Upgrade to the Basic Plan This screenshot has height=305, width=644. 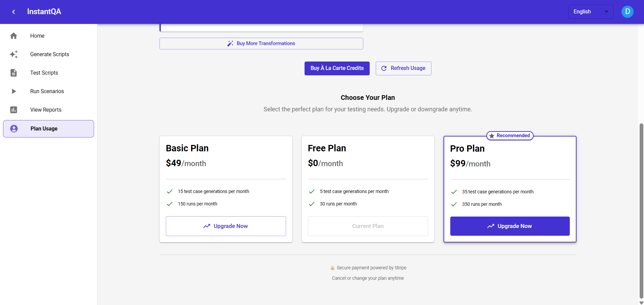pos(226,226)
